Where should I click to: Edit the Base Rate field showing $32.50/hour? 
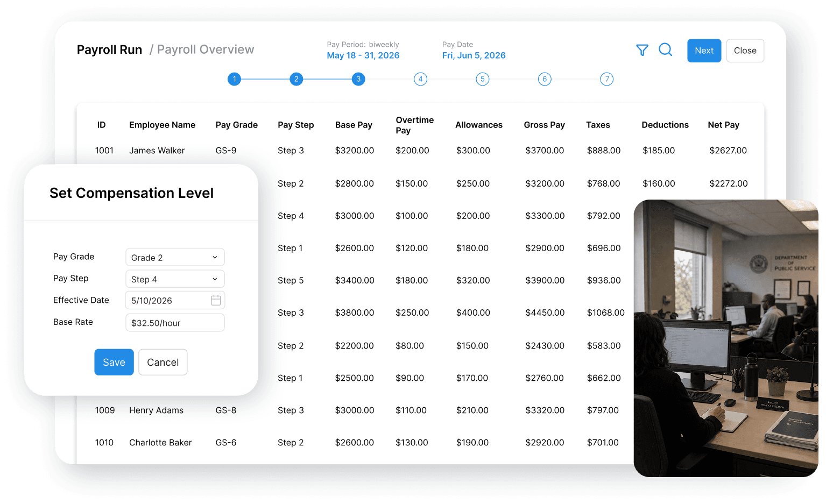click(x=174, y=322)
